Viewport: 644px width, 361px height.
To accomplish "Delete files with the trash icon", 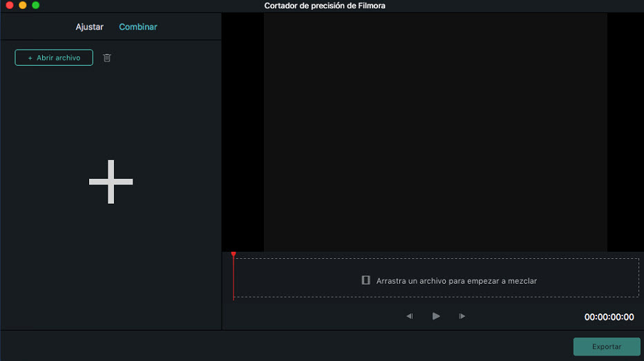I will [107, 58].
